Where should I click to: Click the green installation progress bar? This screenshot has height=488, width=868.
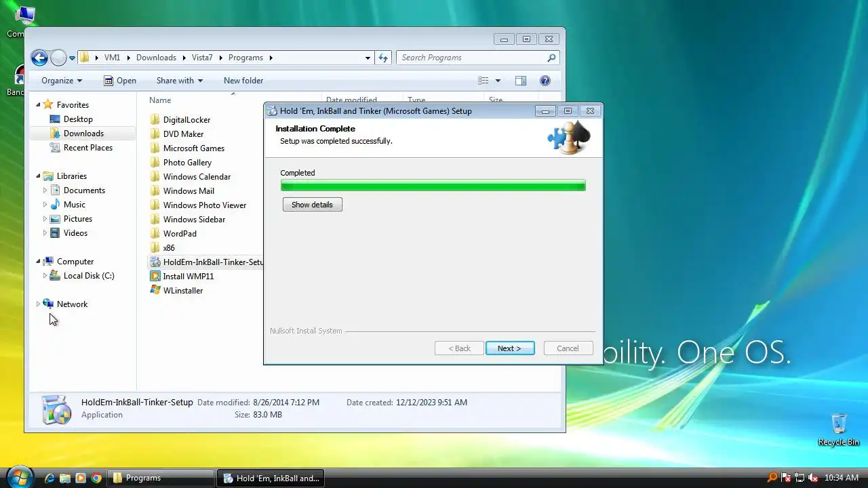click(x=433, y=186)
